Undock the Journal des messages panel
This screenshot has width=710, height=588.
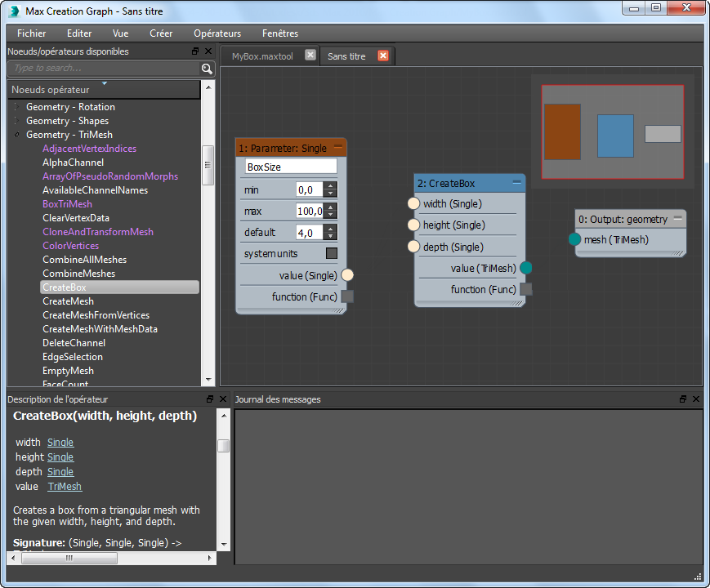[x=683, y=399]
